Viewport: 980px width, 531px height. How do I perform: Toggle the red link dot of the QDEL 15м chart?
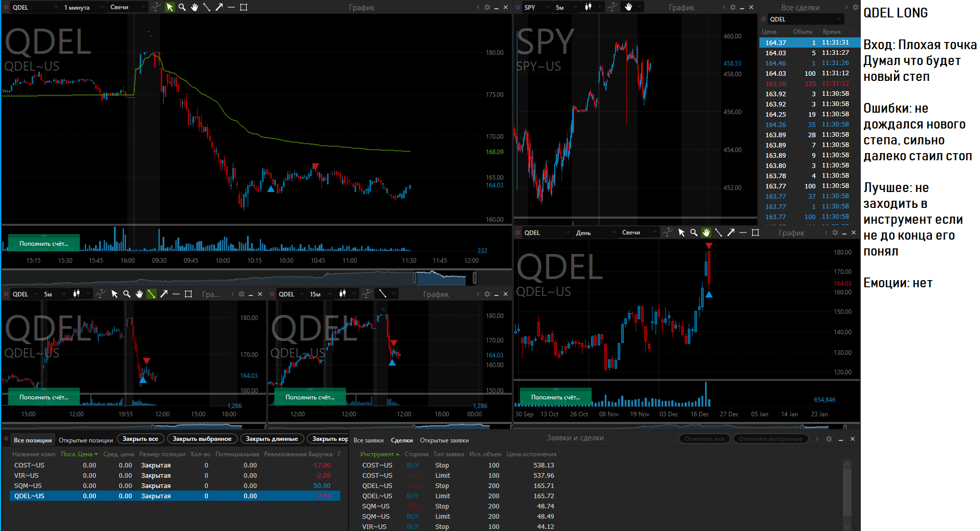[272, 294]
